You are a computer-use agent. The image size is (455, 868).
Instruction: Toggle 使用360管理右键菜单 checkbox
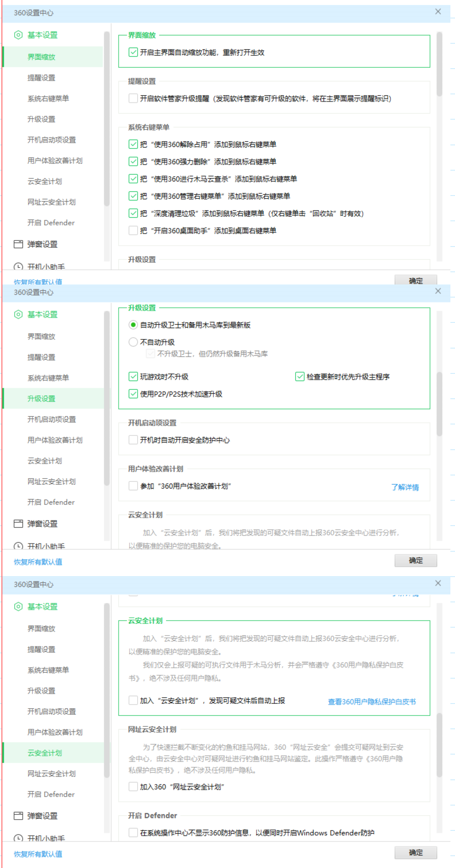pos(133,196)
